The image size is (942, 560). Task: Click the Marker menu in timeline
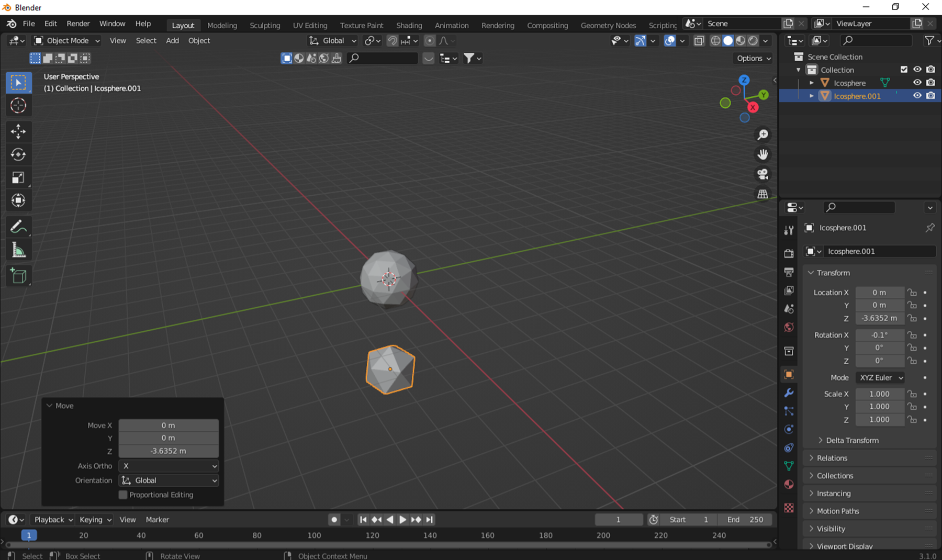click(157, 520)
